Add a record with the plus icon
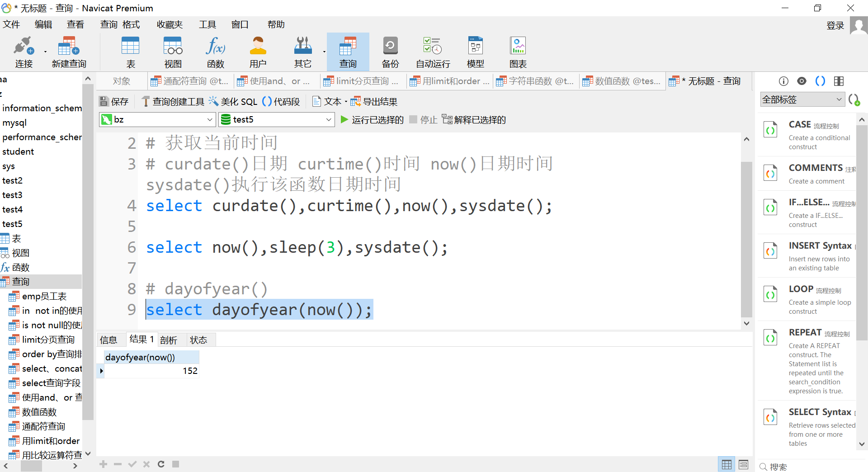This screenshot has width=868, height=472. (104, 464)
